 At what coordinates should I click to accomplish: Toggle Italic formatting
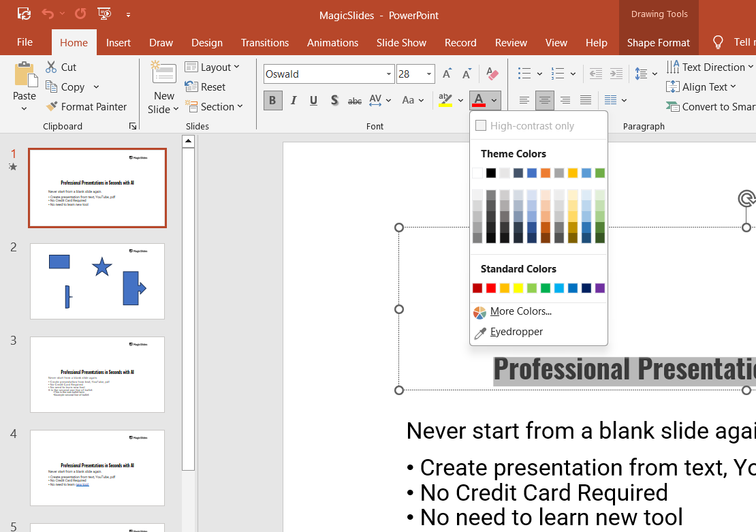point(294,101)
